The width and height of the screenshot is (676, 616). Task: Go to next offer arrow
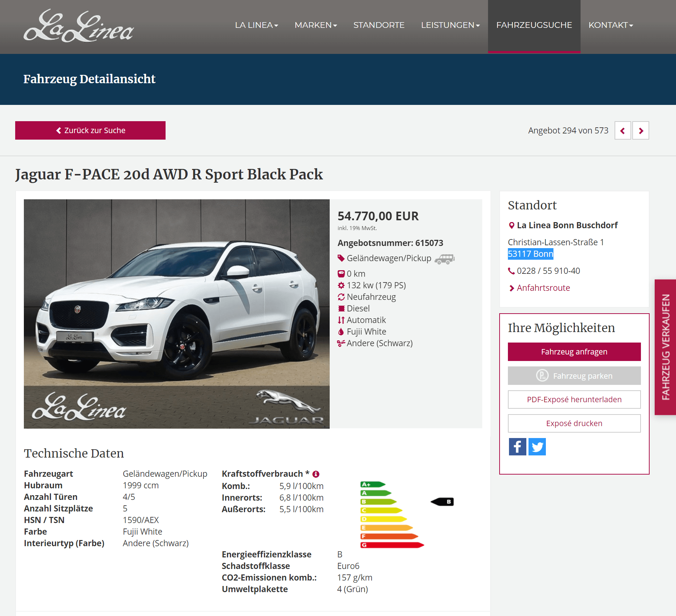[x=641, y=131]
